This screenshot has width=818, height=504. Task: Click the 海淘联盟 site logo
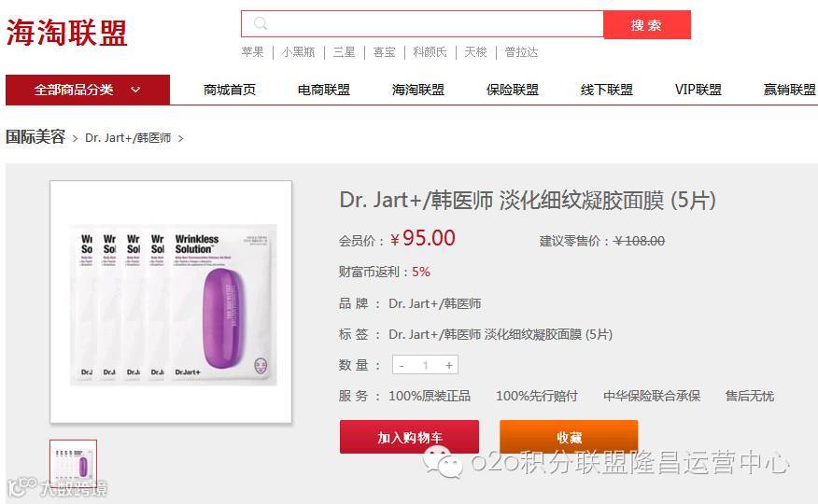pos(67,33)
